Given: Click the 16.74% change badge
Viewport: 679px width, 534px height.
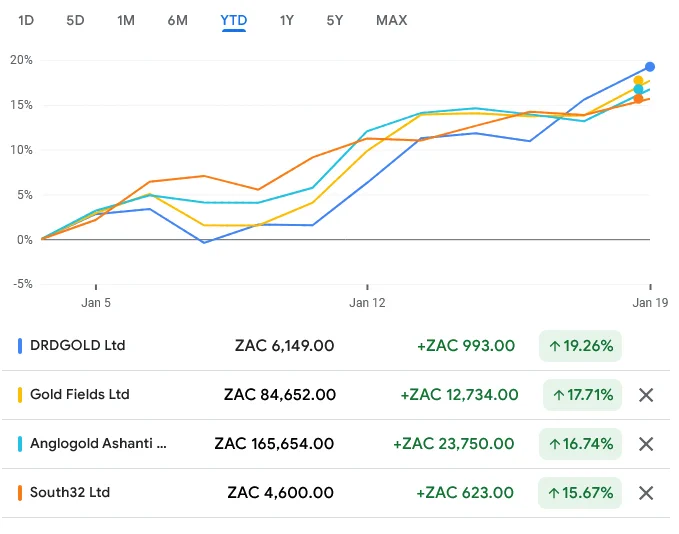Looking at the screenshot, I should 580,443.
